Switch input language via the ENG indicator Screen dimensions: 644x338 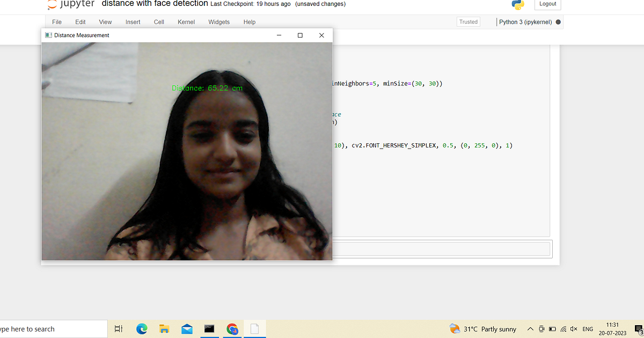point(588,329)
